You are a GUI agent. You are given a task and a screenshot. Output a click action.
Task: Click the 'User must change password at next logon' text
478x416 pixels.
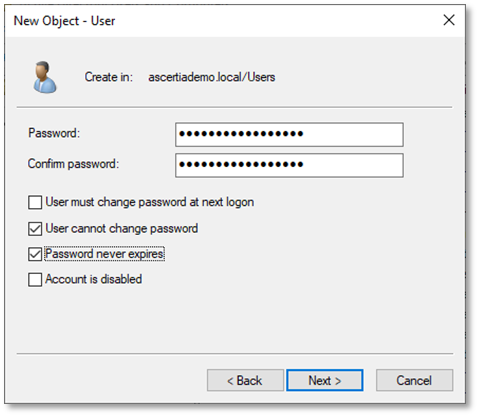click(150, 202)
